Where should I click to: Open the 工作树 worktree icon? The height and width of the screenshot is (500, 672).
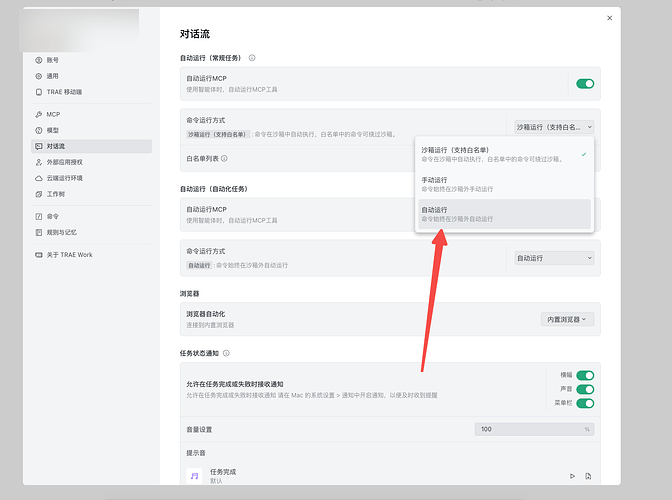pos(39,194)
